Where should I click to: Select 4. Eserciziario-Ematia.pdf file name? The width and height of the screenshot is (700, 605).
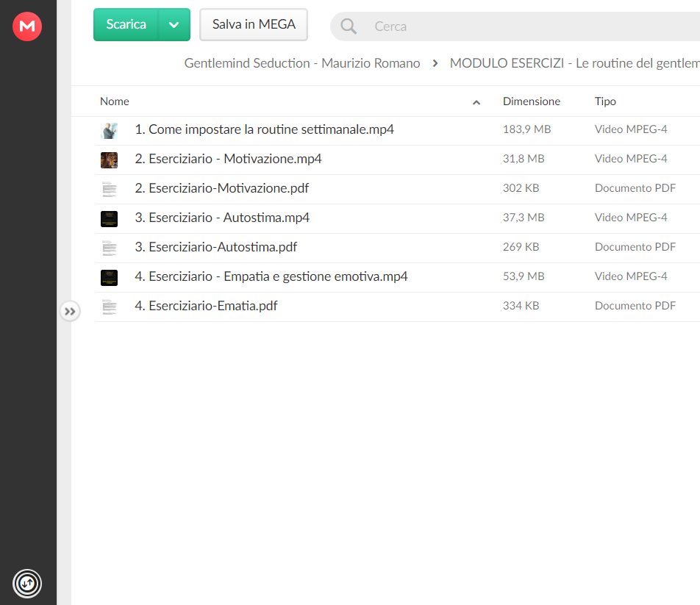[206, 306]
